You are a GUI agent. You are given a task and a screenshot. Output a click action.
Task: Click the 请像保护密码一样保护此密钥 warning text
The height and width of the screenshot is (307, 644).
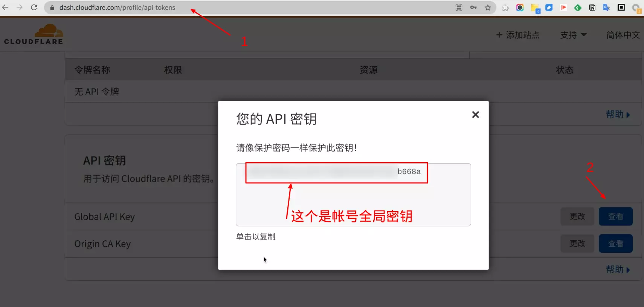click(x=296, y=148)
